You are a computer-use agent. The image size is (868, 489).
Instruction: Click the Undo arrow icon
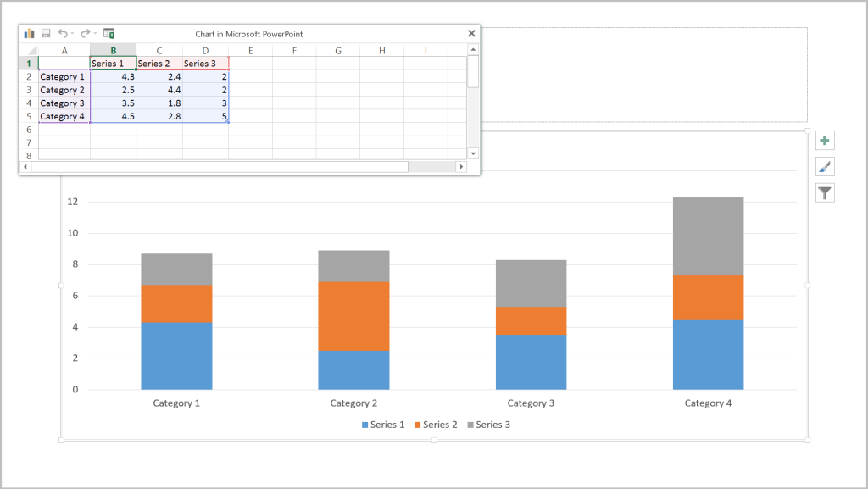click(x=62, y=34)
